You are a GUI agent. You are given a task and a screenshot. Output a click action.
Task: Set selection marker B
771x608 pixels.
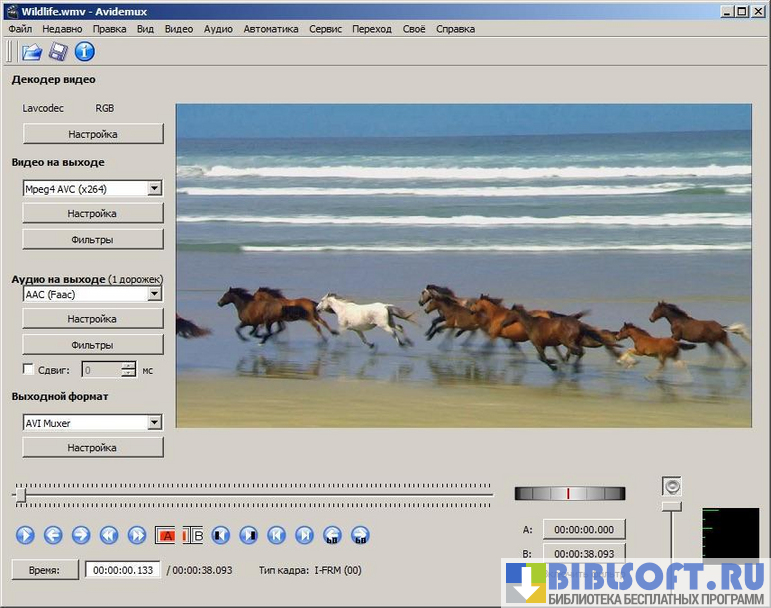193,535
